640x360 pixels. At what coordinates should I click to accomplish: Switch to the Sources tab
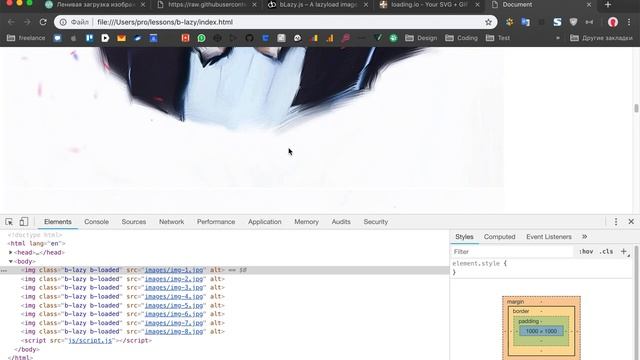(133, 222)
